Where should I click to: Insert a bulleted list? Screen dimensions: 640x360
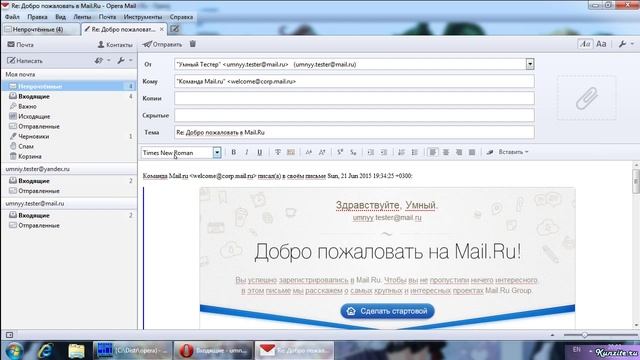coord(415,152)
